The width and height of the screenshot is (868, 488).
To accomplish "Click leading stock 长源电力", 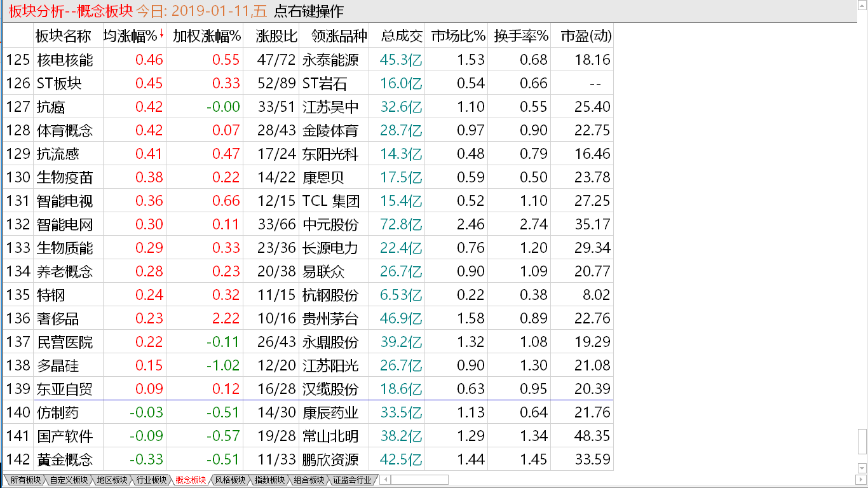I will 330,248.
